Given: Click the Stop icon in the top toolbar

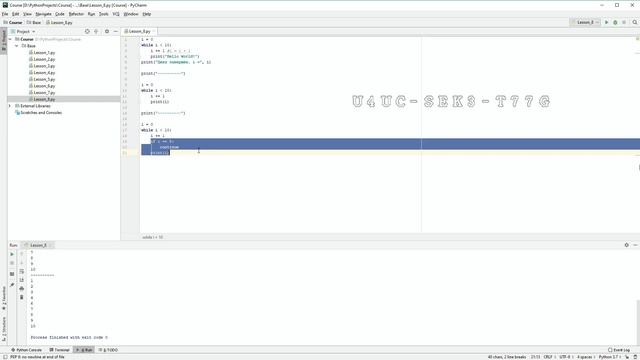Looking at the screenshot, I should [x=624, y=22].
